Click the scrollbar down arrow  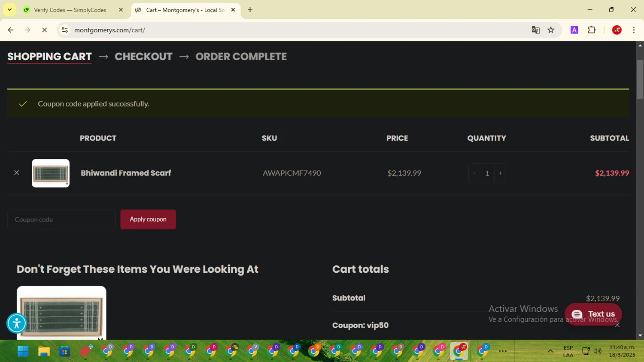pyautogui.click(x=640, y=336)
